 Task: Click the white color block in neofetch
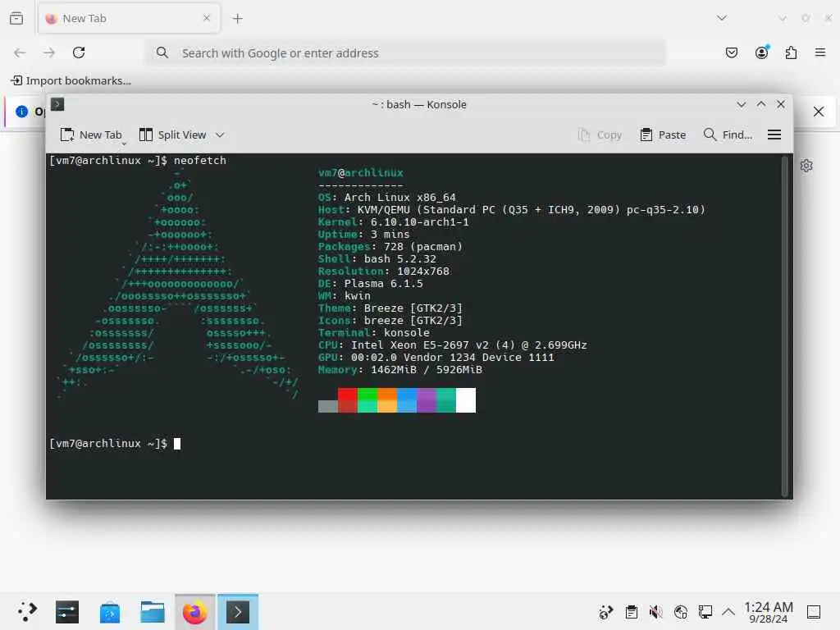pyautogui.click(x=466, y=400)
